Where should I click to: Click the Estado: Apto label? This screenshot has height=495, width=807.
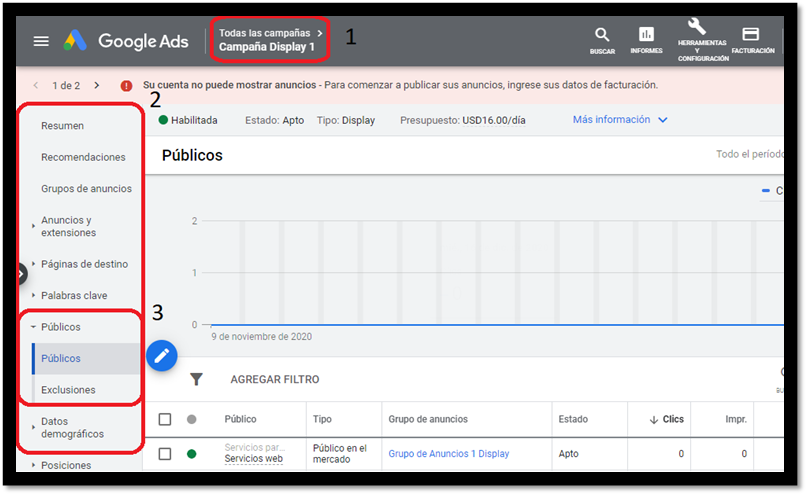(274, 120)
